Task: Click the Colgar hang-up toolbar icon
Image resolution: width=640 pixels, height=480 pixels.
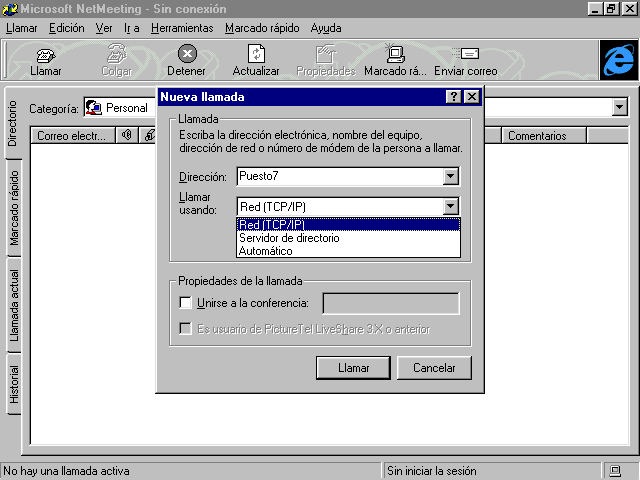Action: pyautogui.click(x=117, y=53)
